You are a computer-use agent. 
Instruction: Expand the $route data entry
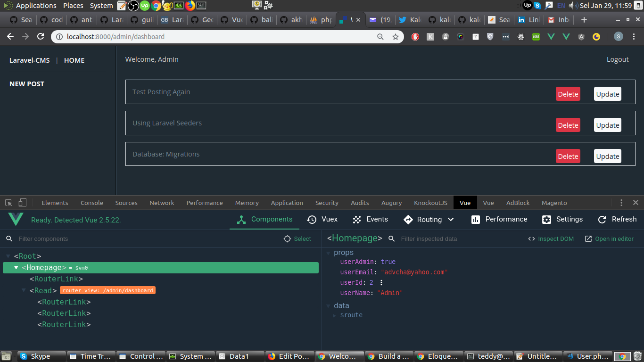pyautogui.click(x=334, y=315)
